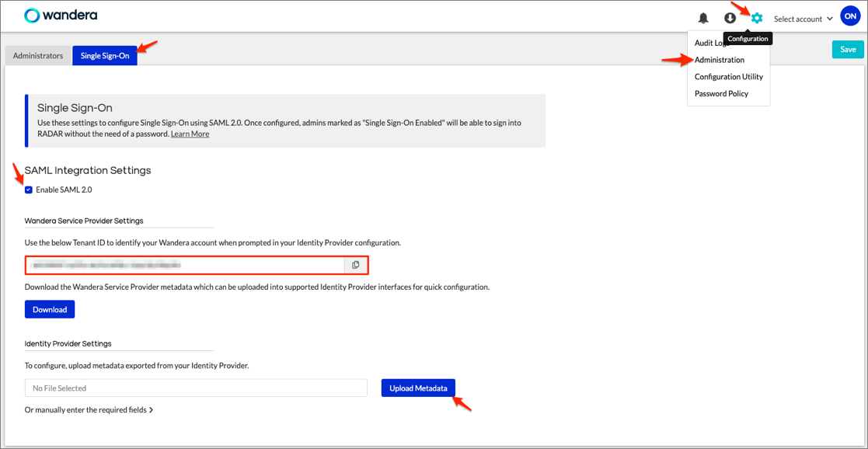Copy the Tenant ID with copy icon
The image size is (868, 449).
(x=356, y=265)
